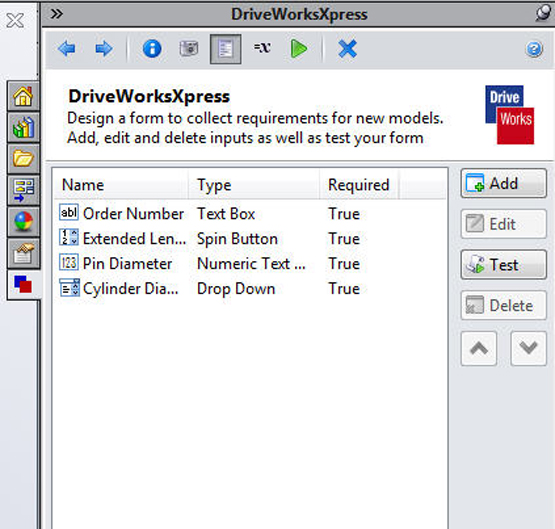Click True in the Cylinder Dia... row

[x=344, y=288]
